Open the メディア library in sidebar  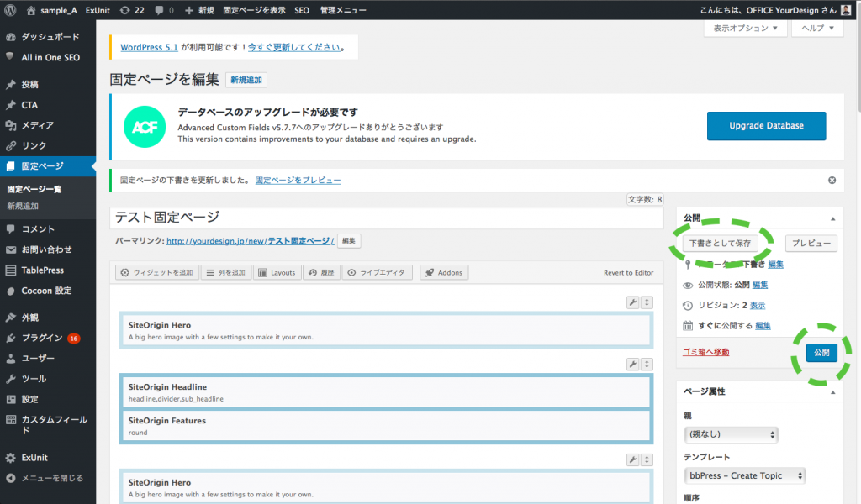point(37,125)
